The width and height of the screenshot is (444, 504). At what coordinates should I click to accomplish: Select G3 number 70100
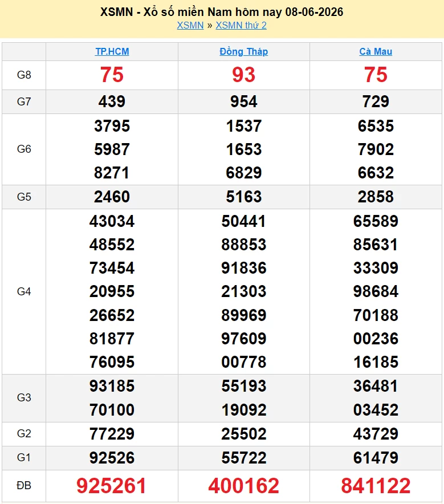click(x=112, y=410)
